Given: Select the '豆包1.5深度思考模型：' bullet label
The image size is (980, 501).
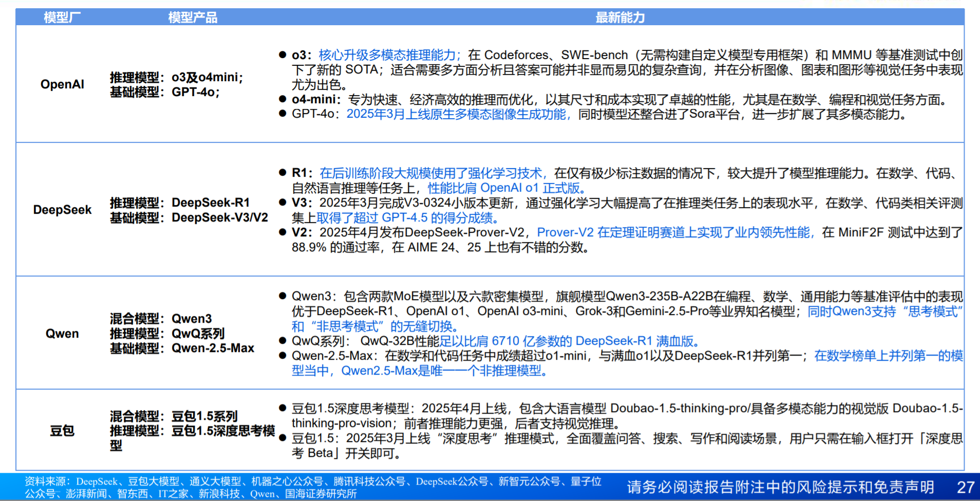Looking at the screenshot, I should click(354, 409).
